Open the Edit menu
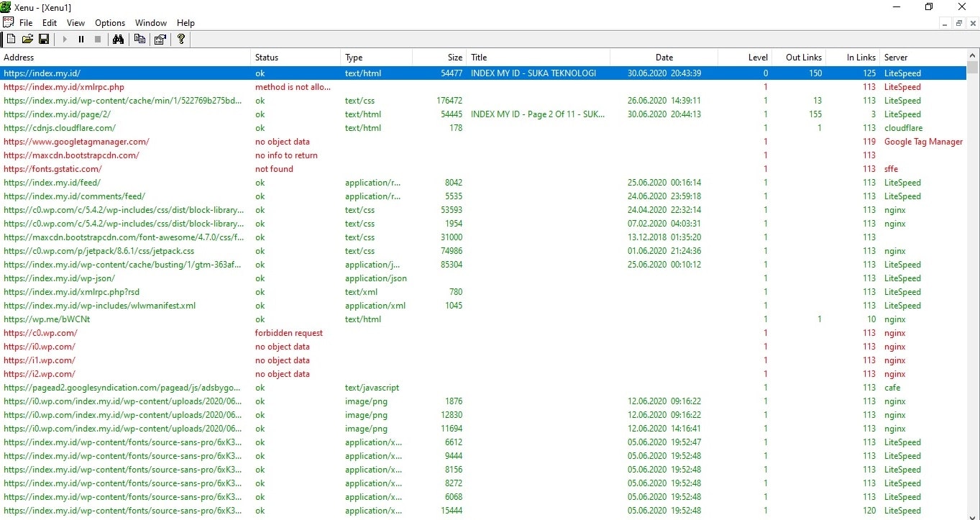The width and height of the screenshot is (980, 520). pos(50,23)
